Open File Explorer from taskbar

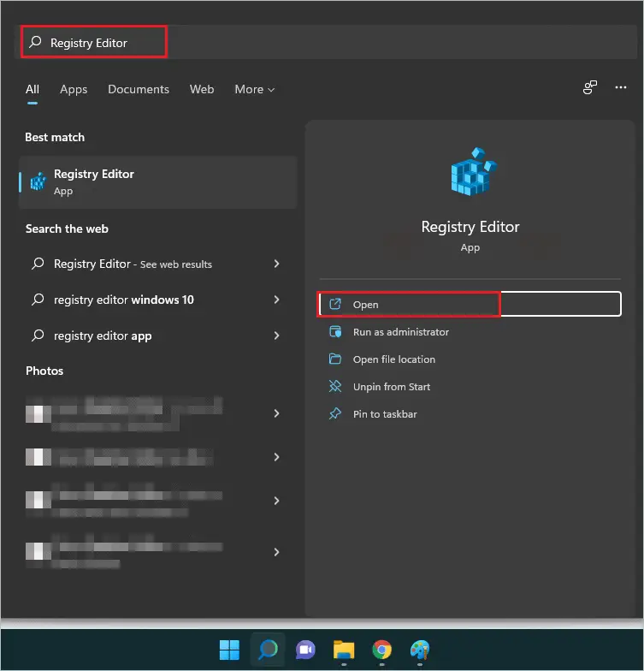[x=344, y=650]
